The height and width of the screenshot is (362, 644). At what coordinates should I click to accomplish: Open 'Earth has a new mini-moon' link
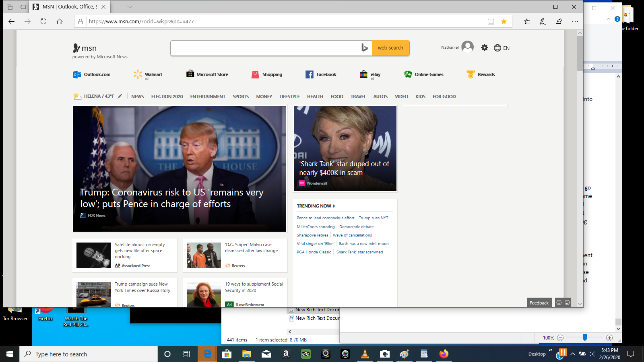(364, 244)
